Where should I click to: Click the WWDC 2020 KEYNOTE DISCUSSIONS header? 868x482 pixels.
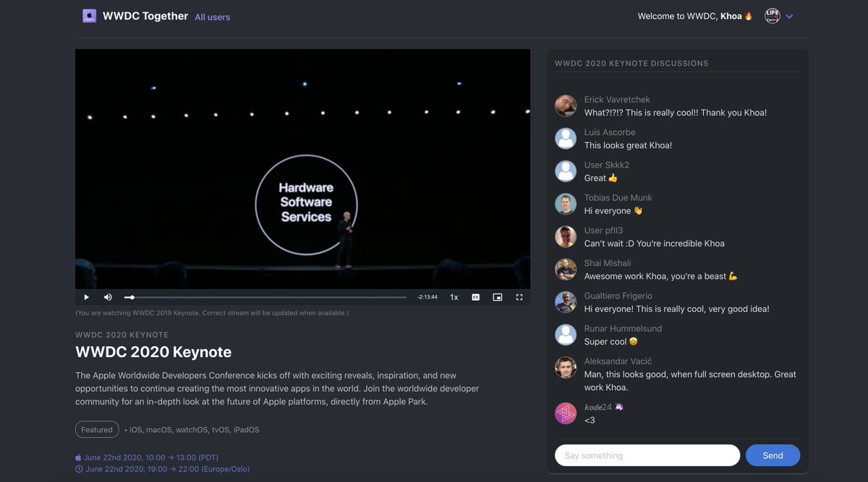tap(631, 64)
